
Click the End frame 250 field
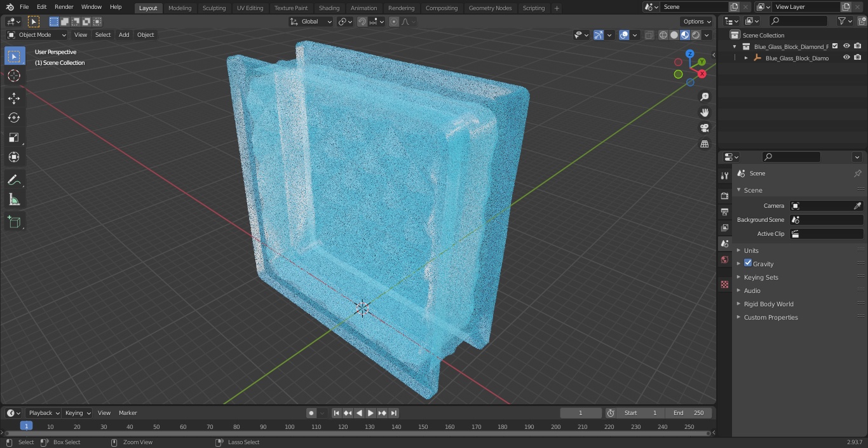[689, 413]
